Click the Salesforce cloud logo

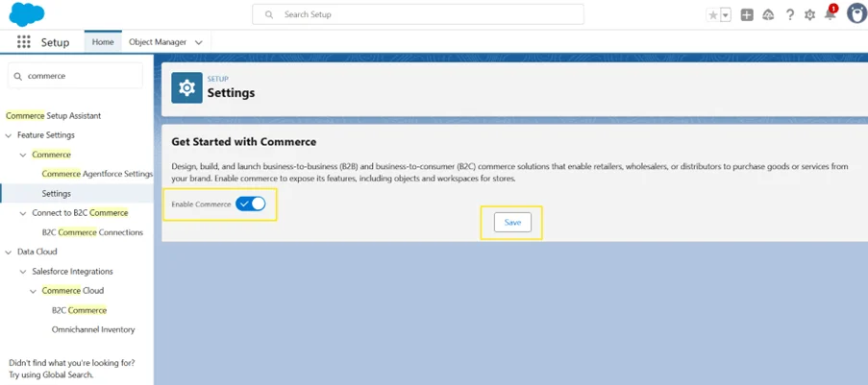tap(27, 14)
